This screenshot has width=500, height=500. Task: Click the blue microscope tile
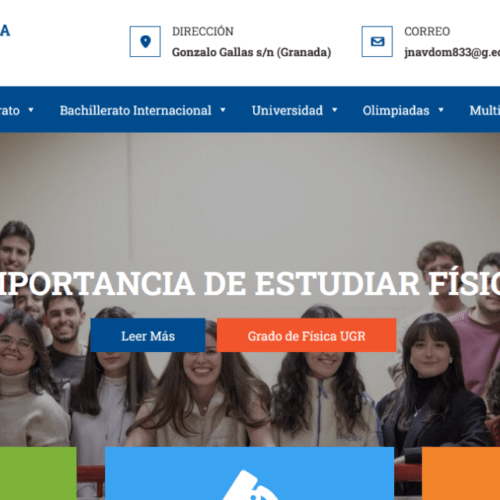point(249,473)
